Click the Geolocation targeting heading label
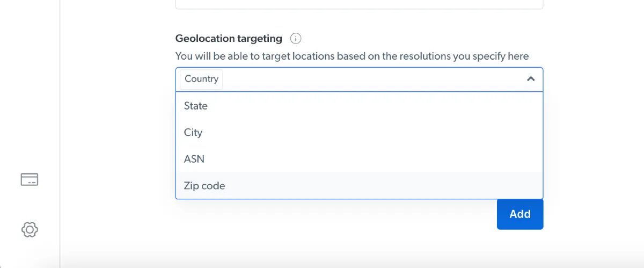 (x=229, y=39)
